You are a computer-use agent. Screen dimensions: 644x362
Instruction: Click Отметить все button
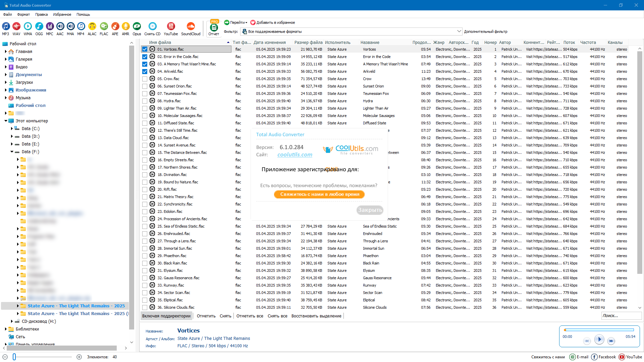[x=250, y=316]
